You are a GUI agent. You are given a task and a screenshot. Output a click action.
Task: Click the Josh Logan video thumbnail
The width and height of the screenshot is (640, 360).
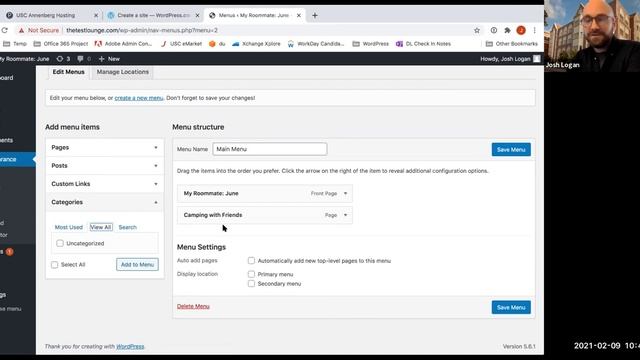[592, 36]
